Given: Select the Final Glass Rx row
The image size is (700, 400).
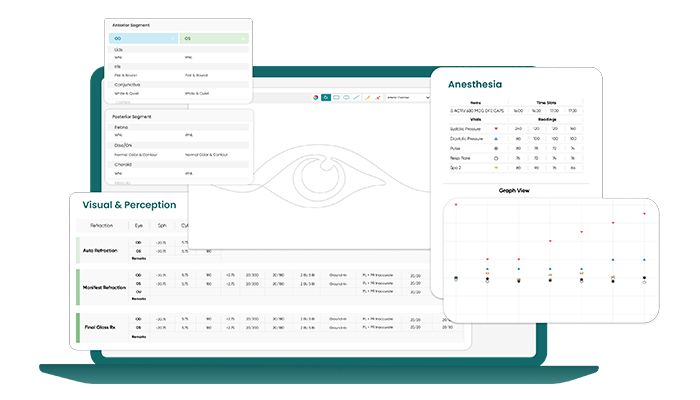Looking at the screenshot, I should 270,328.
